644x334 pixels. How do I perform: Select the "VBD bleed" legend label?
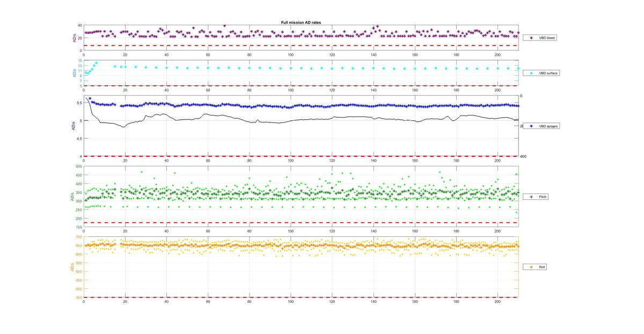[547, 38]
